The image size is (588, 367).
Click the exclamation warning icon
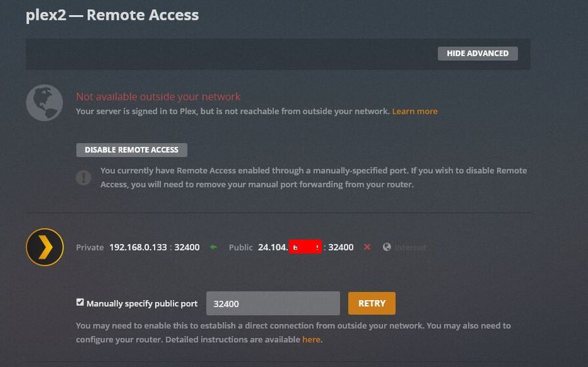pos(83,177)
